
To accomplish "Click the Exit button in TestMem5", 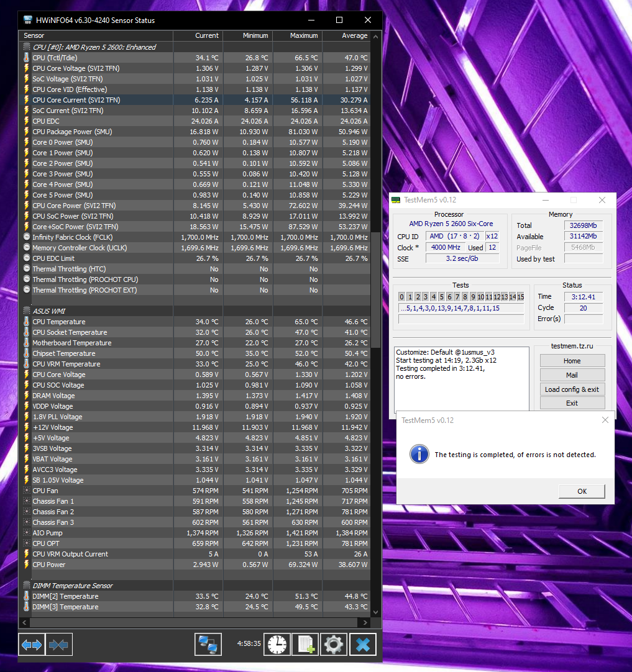I will click(572, 403).
